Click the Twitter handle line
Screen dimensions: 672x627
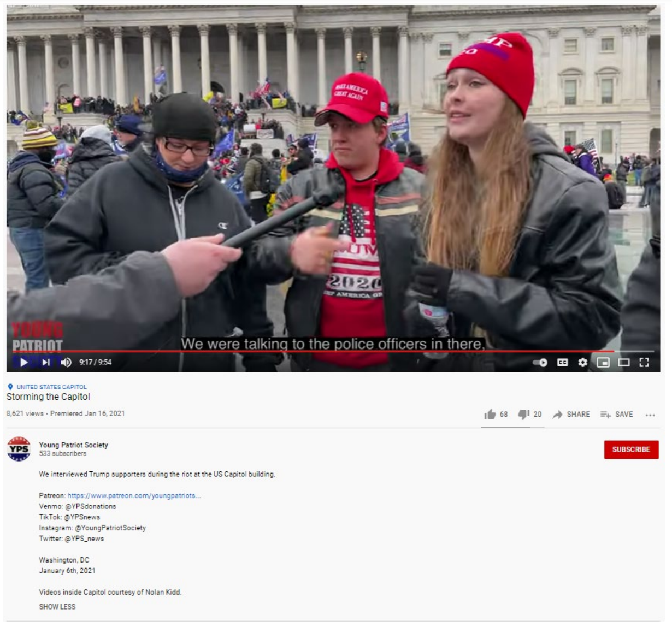(x=72, y=539)
